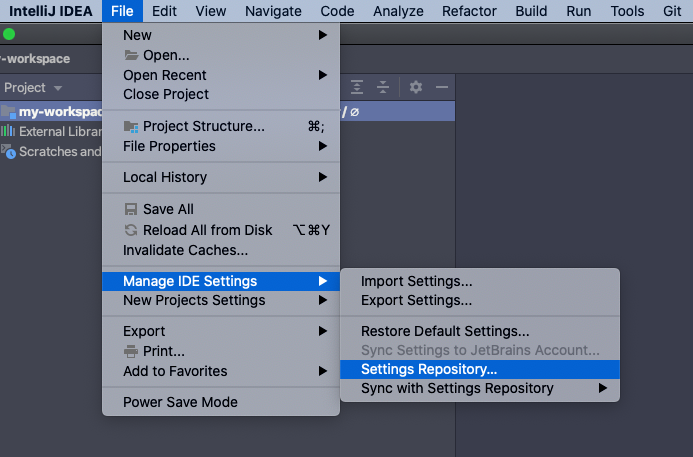Expand the New submenu arrow
The image size is (693, 457).
pos(323,35)
